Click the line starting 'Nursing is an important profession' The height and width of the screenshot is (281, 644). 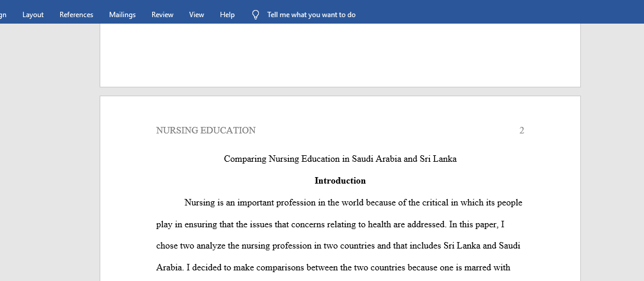[353, 203]
